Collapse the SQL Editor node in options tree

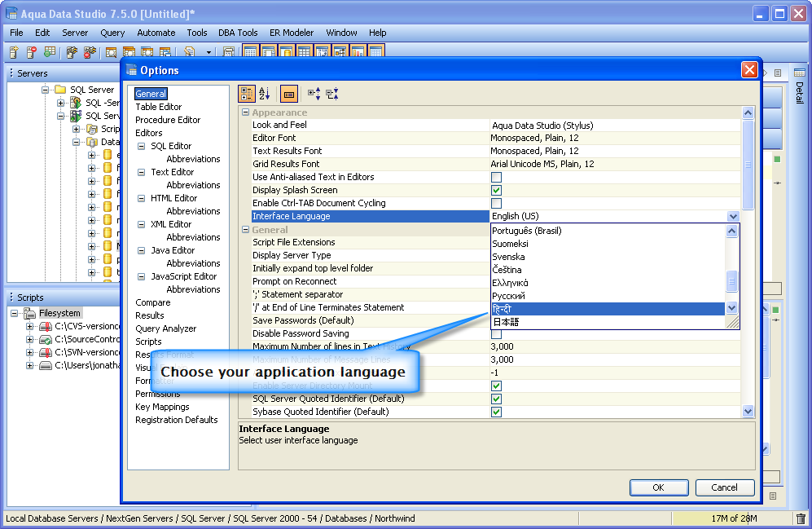(141, 146)
